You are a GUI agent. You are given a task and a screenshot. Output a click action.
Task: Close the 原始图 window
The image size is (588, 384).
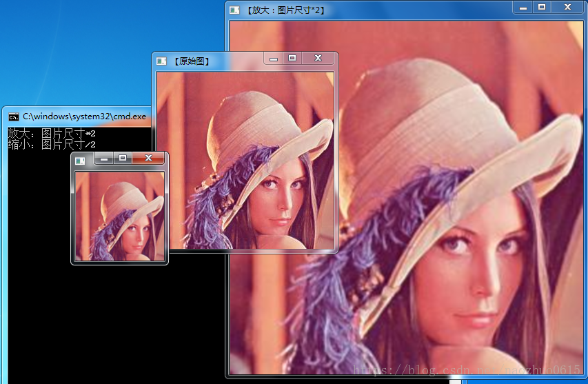click(318, 59)
